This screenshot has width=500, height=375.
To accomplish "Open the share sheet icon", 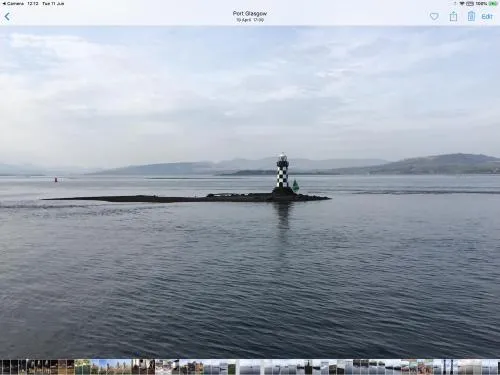I will coord(453,16).
